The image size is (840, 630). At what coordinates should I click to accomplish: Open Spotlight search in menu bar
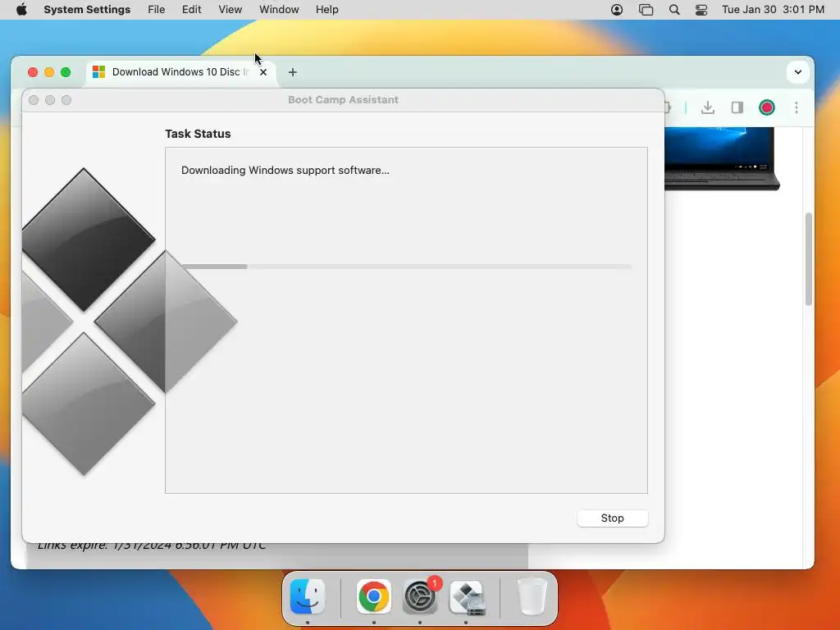pos(674,10)
